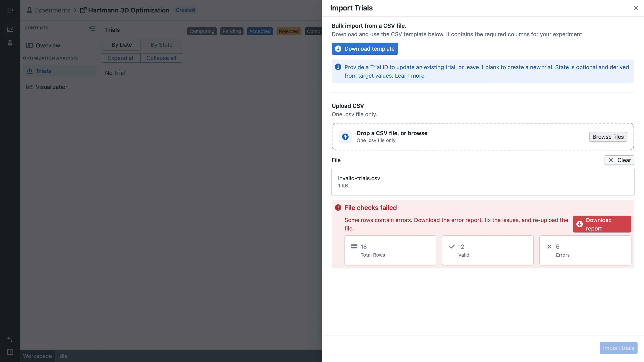Viewport: 644px width, 362px height.
Task: Toggle the Rejected state filter
Action: coord(289,31)
